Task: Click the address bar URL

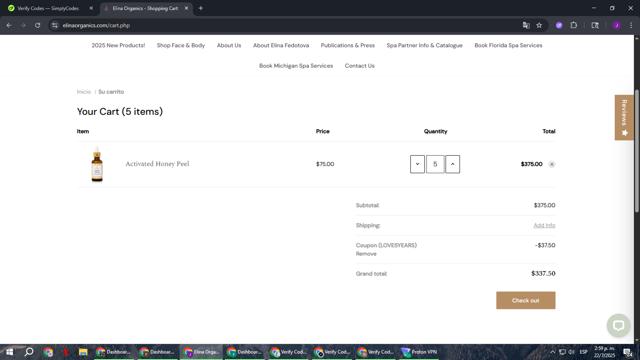Action: (x=96, y=25)
